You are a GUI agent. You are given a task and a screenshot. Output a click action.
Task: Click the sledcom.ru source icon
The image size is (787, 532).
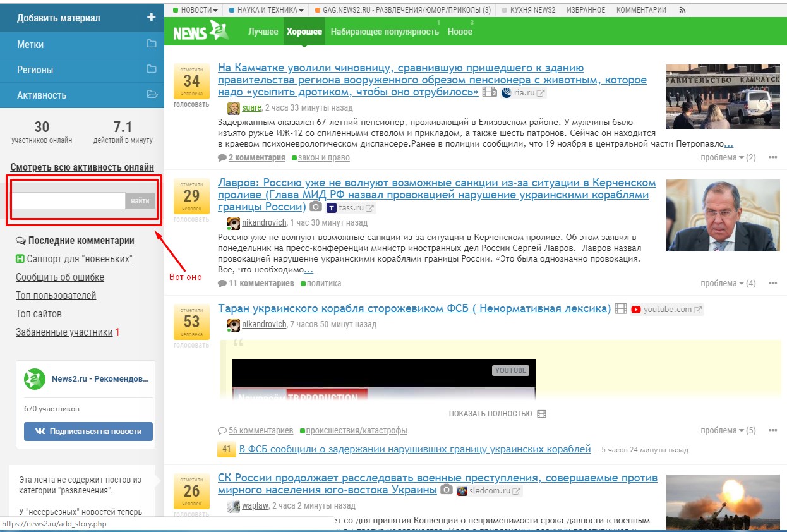462,491
